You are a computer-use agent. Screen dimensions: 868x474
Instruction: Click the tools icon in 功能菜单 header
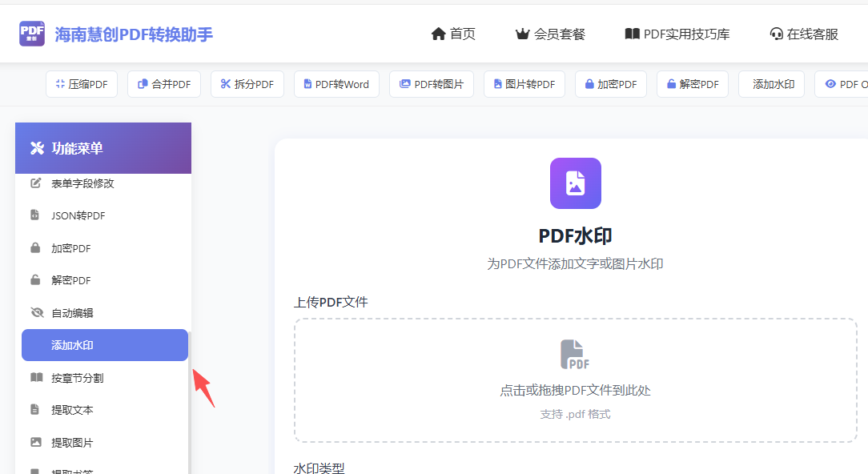pyautogui.click(x=37, y=148)
